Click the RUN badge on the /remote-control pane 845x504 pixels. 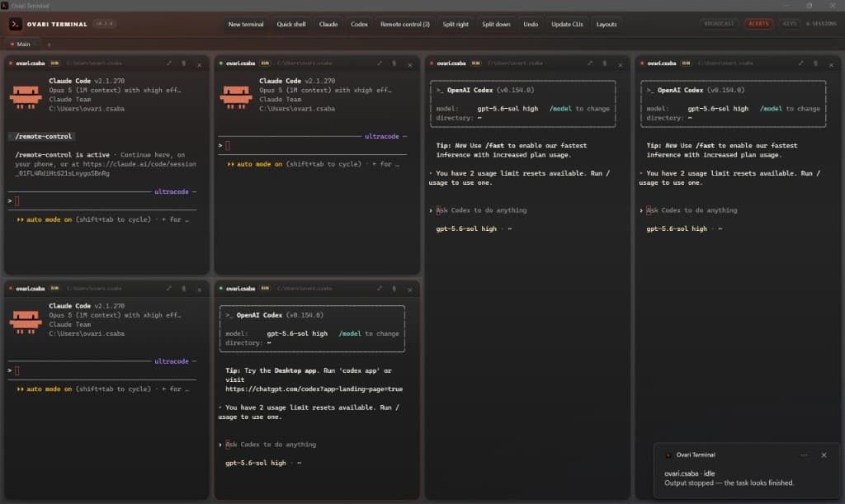coord(54,63)
